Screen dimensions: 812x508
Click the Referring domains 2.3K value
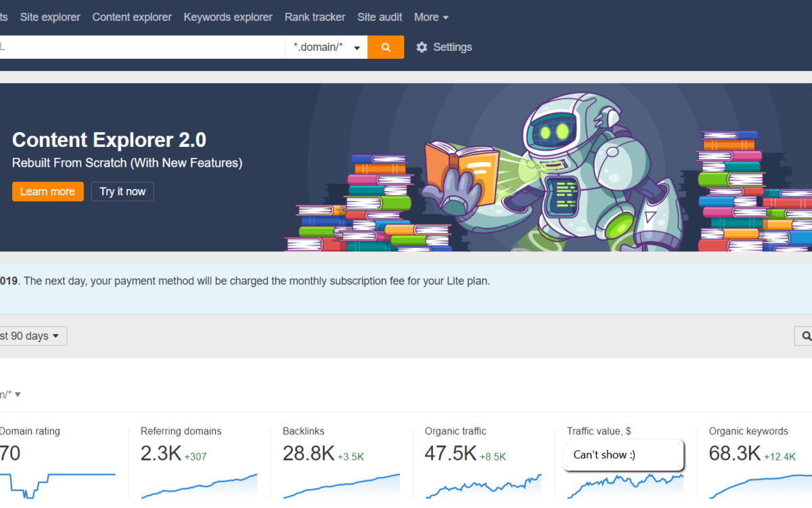click(161, 453)
